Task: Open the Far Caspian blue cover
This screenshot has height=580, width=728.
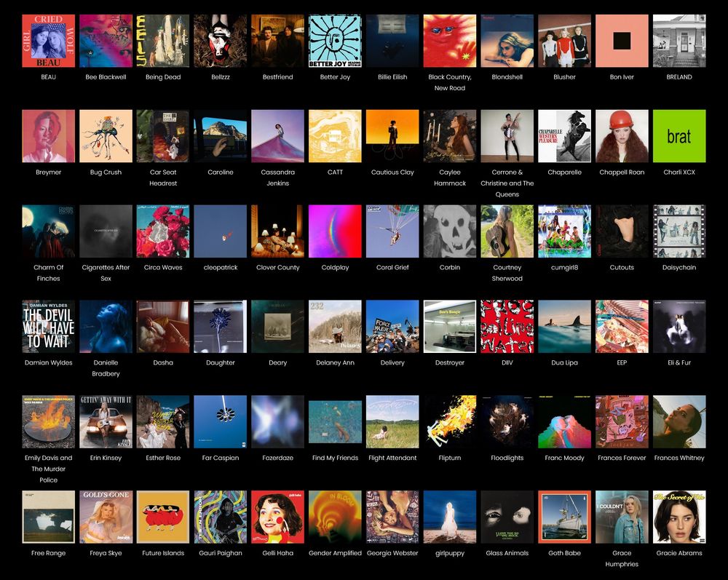Action: pyautogui.click(x=221, y=421)
